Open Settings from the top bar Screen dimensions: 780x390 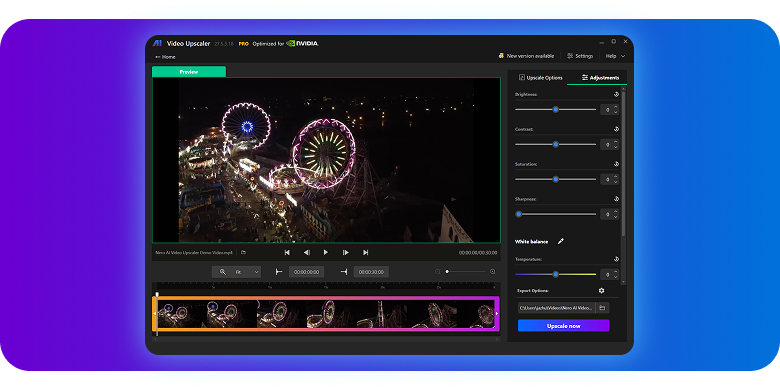click(580, 56)
